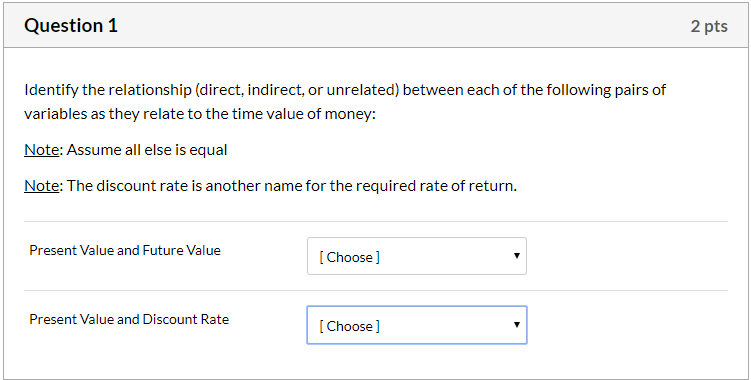Open the Present Value and Future Value dropdown
Screen dimensions: 751x380
417,256
